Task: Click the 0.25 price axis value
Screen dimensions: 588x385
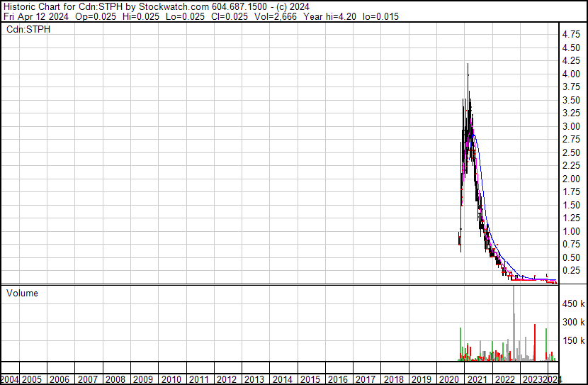Action: pos(571,271)
